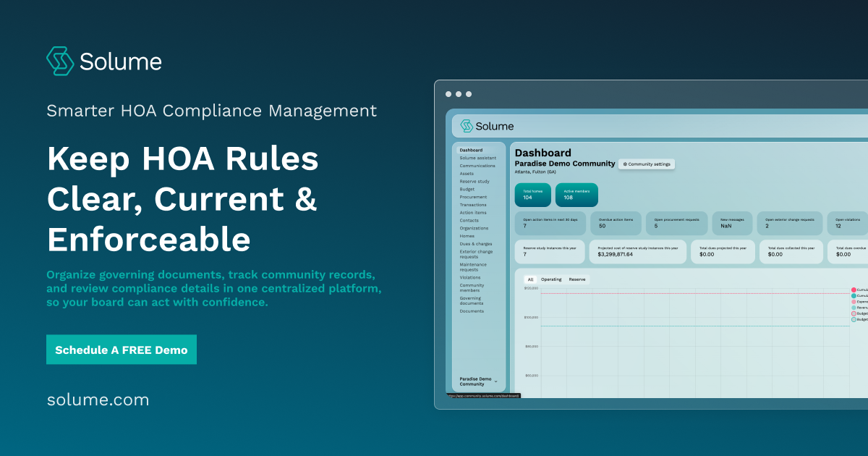Switch the chart to the Reserve tab
Screen dimensions: 868x456
point(577,279)
